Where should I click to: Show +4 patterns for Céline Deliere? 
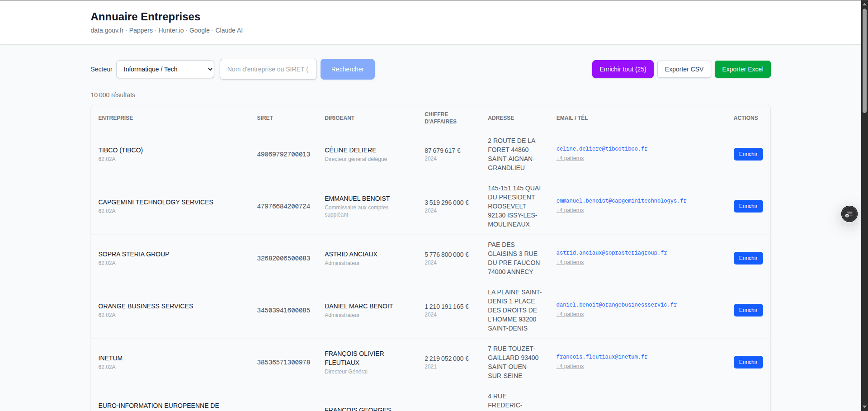(570, 158)
